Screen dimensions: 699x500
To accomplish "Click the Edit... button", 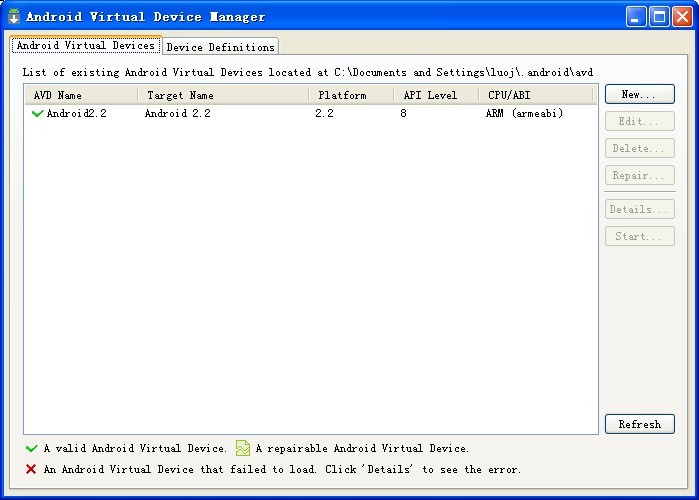I will [x=640, y=121].
